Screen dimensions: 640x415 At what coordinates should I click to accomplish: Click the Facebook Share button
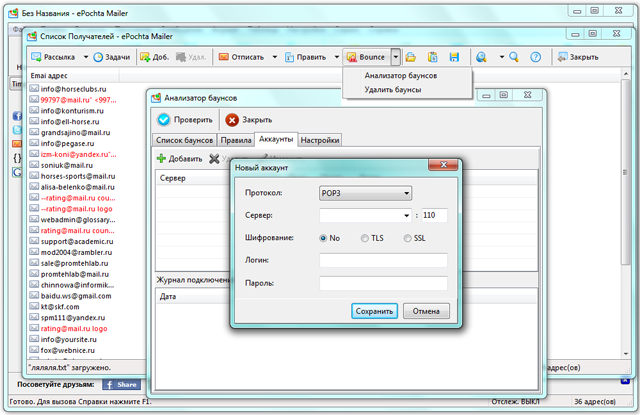coord(122,384)
